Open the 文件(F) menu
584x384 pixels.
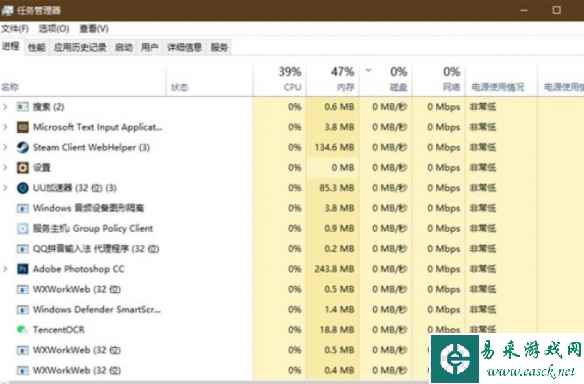tap(15, 29)
